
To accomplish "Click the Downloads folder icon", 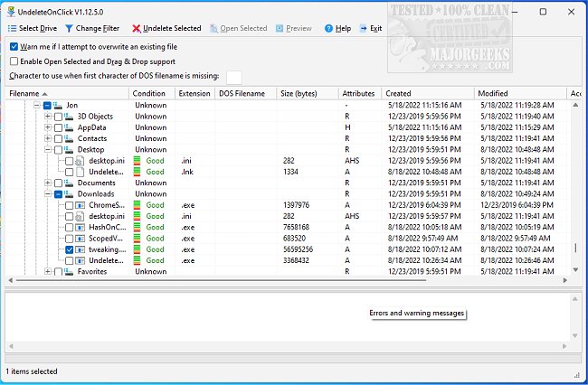I will coord(69,194).
